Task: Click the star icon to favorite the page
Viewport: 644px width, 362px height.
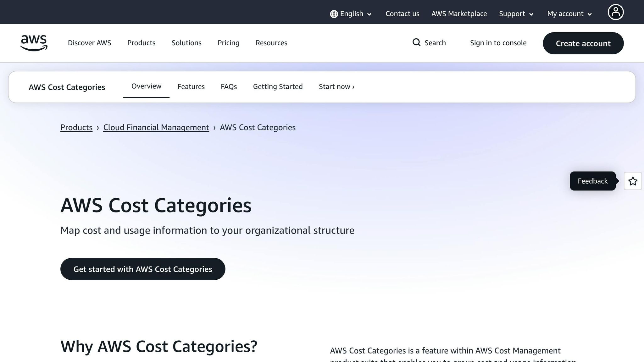Action: pos(633,181)
